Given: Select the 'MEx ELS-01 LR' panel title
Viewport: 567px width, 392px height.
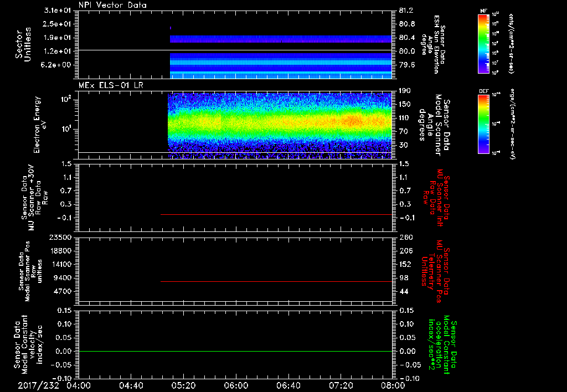Looking at the screenshot, I should (x=111, y=85).
